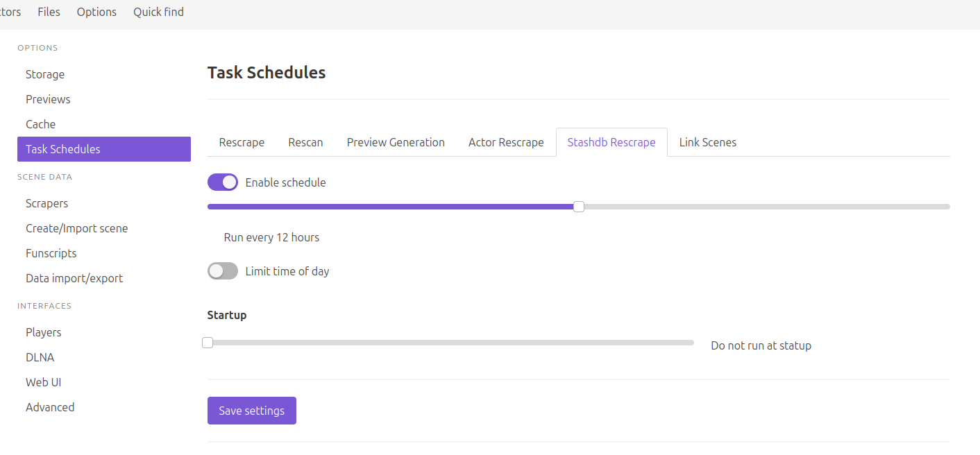Switch to the Rescan tab
The image size is (980, 455).
click(305, 142)
